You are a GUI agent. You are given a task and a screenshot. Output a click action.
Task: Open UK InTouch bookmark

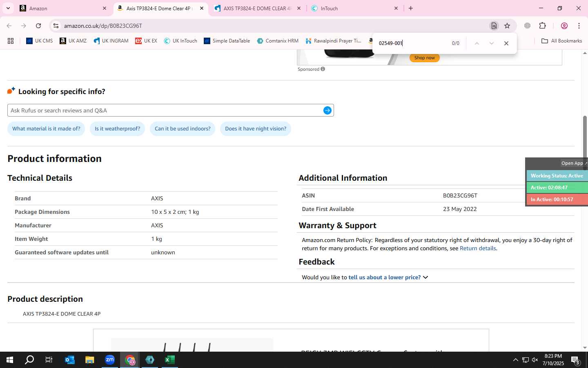180,41
